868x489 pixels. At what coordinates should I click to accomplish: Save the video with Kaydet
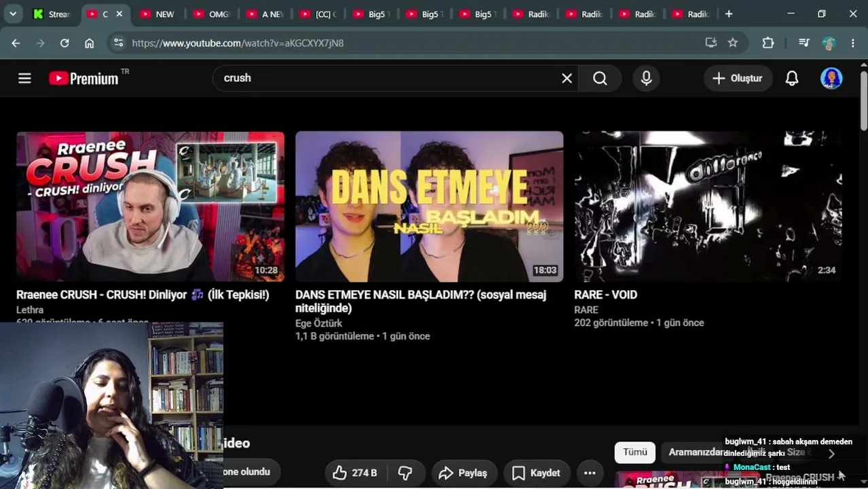tap(537, 473)
